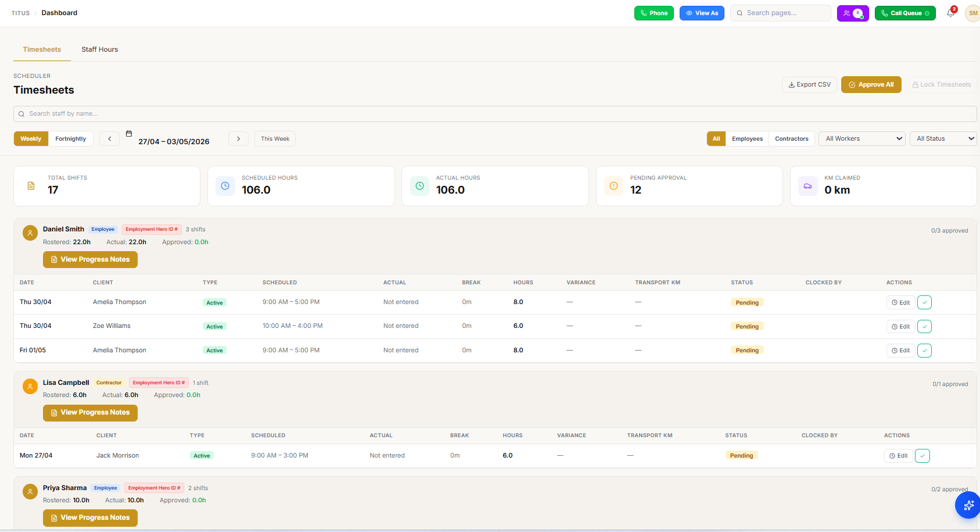Click the 0/3 approved counter
This screenshot has height=532, width=980.
pyautogui.click(x=949, y=231)
